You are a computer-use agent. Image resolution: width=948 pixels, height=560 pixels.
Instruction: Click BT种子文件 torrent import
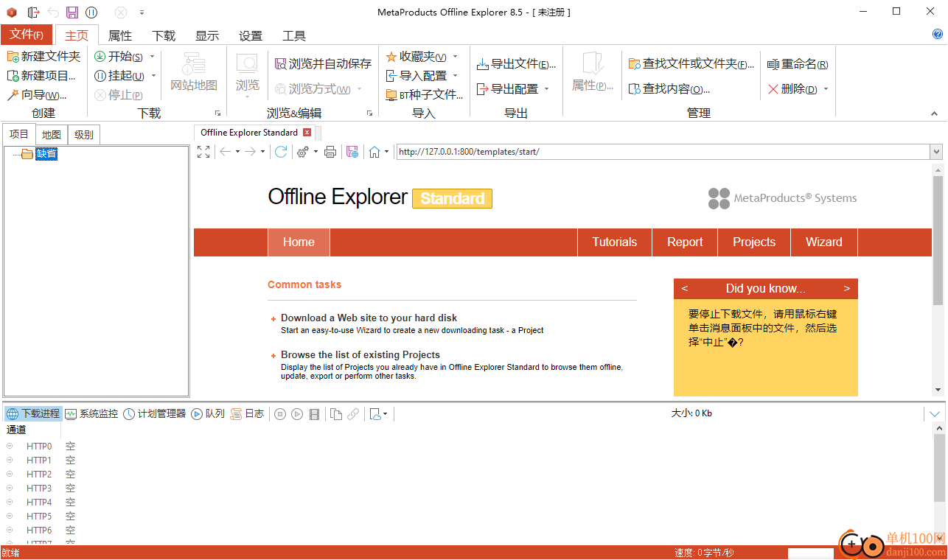425,95
